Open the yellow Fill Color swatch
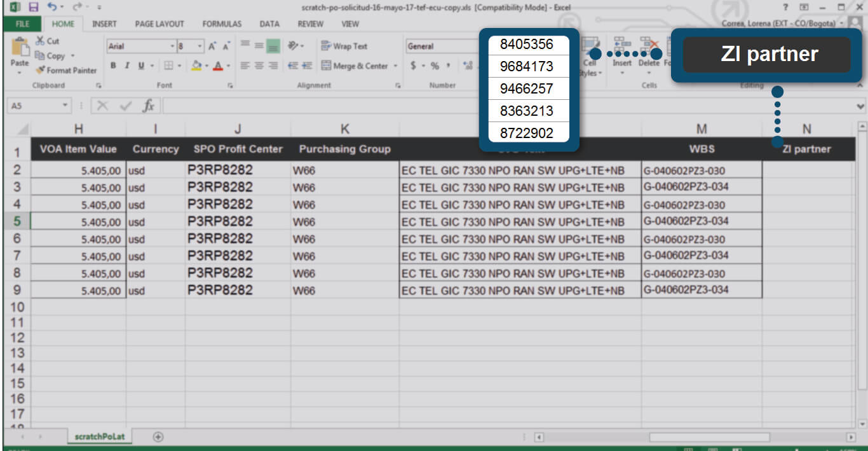The height and width of the screenshot is (451, 868). click(196, 66)
